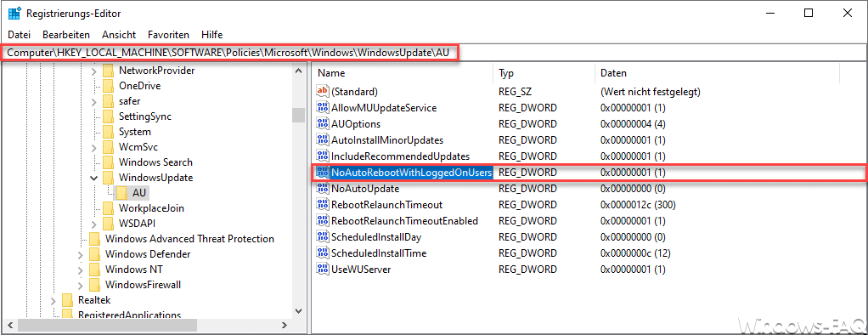Screen dimensions: 868x335
Task: Select the Windows Advanced Threat Protection key
Action: [189, 239]
